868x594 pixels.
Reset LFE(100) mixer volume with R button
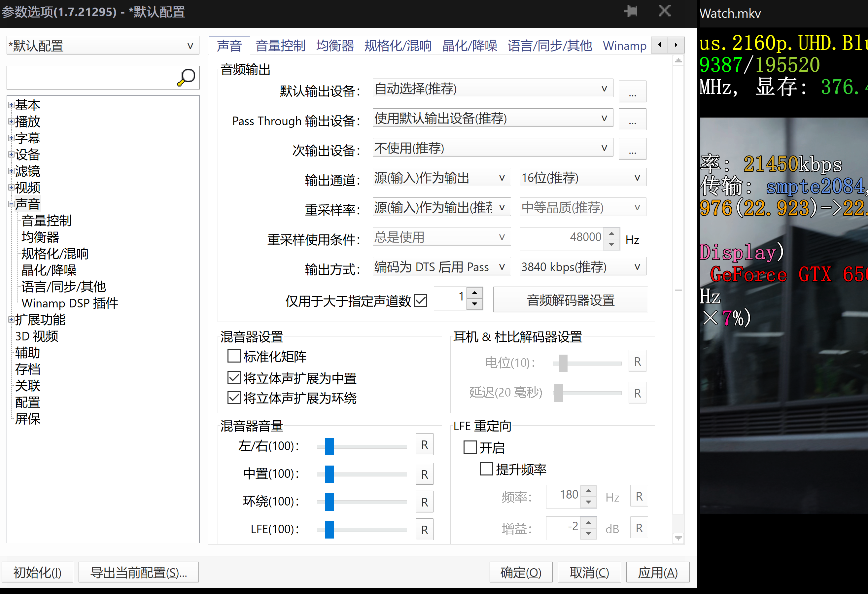(x=424, y=529)
